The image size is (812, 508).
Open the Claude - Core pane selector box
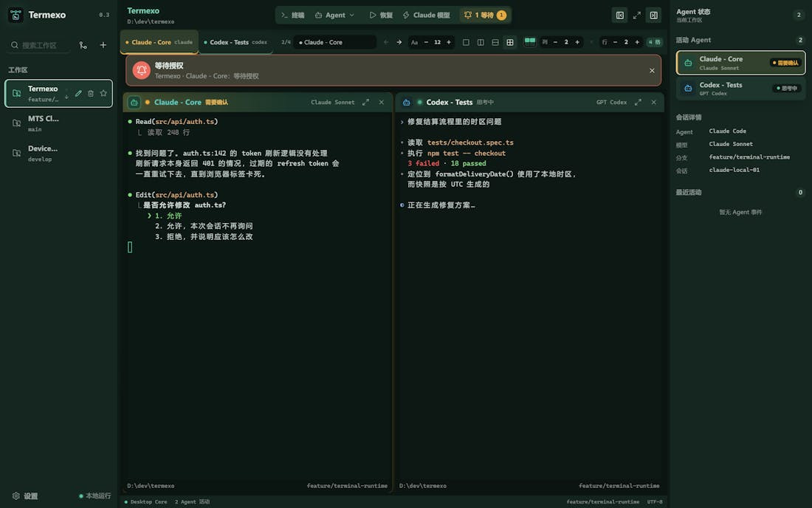[334, 42]
